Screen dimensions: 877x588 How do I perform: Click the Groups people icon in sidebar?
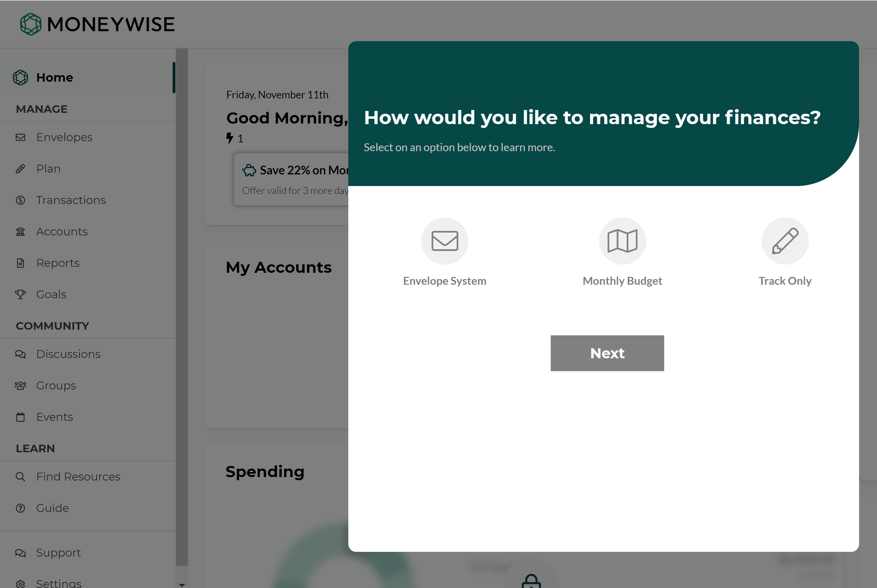[x=20, y=386]
